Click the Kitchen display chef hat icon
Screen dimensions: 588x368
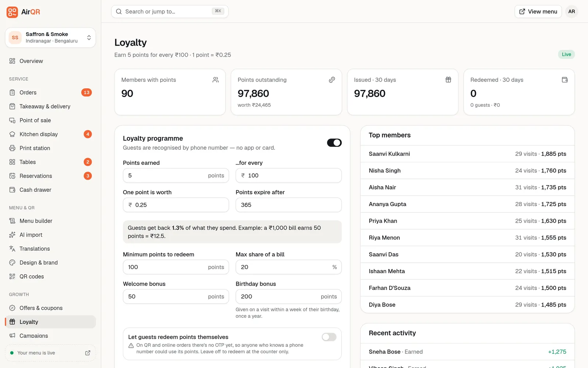tap(12, 134)
